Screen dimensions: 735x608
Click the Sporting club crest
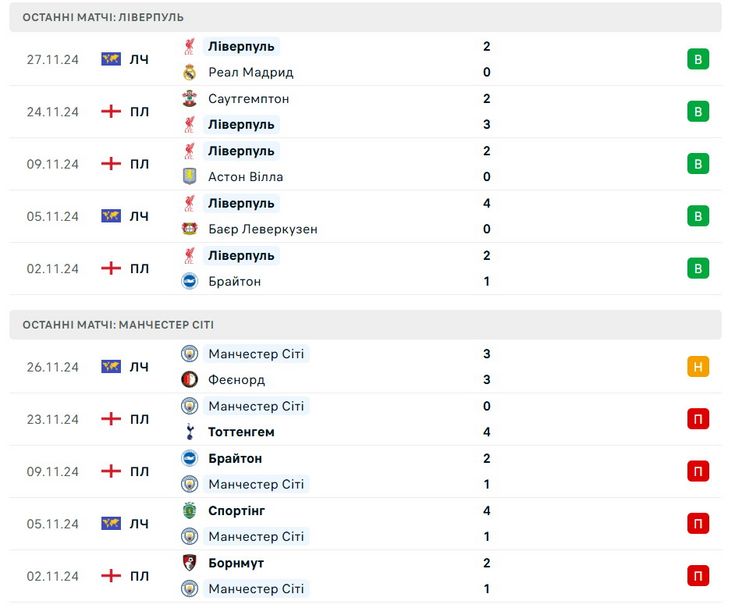tap(189, 510)
